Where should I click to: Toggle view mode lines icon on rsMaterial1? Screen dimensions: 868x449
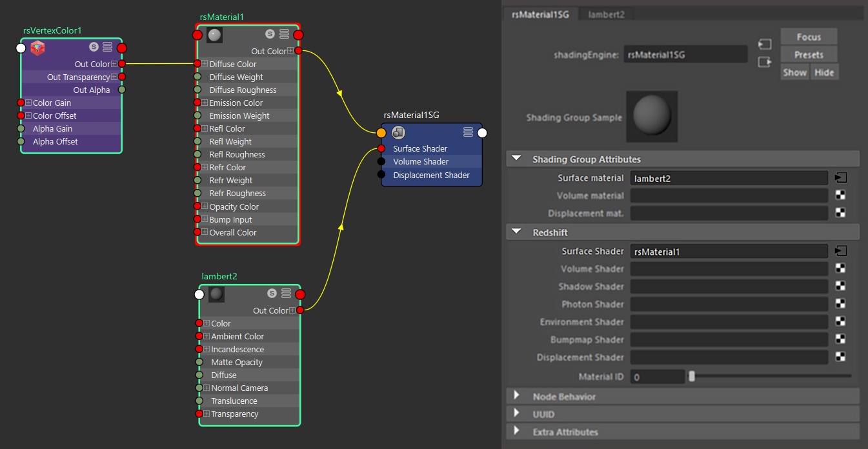tap(284, 34)
